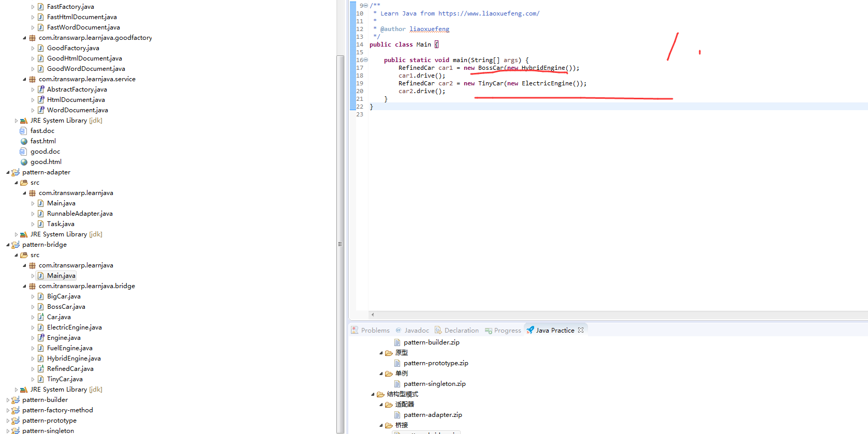Select the learnjava.service package icon
This screenshot has height=434, width=868.
pyautogui.click(x=32, y=79)
